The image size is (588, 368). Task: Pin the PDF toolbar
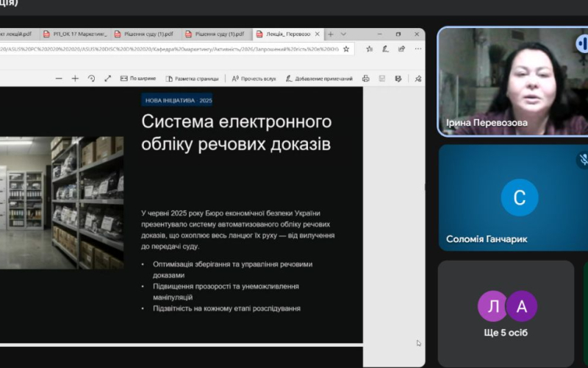click(417, 79)
